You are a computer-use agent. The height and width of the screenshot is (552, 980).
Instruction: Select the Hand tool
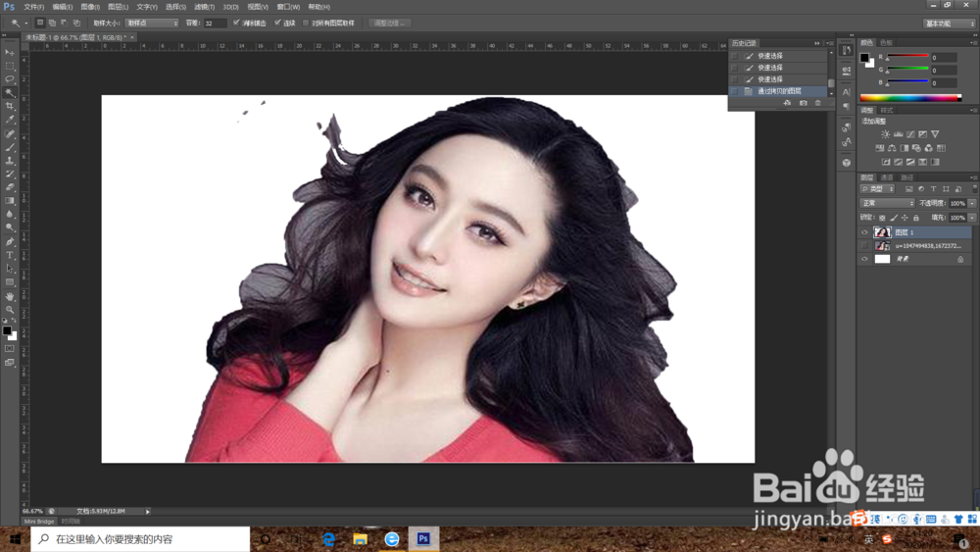tap(10, 296)
